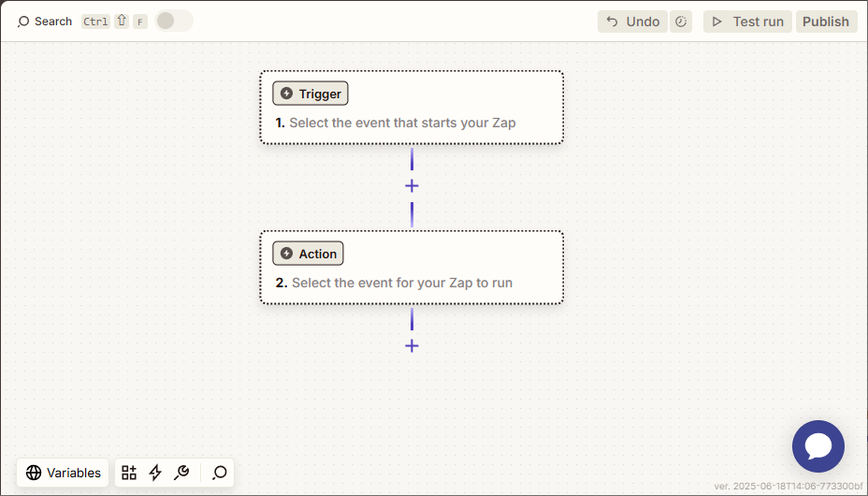Publish the Zap
Viewport: 868px width, 496px height.
tap(826, 22)
